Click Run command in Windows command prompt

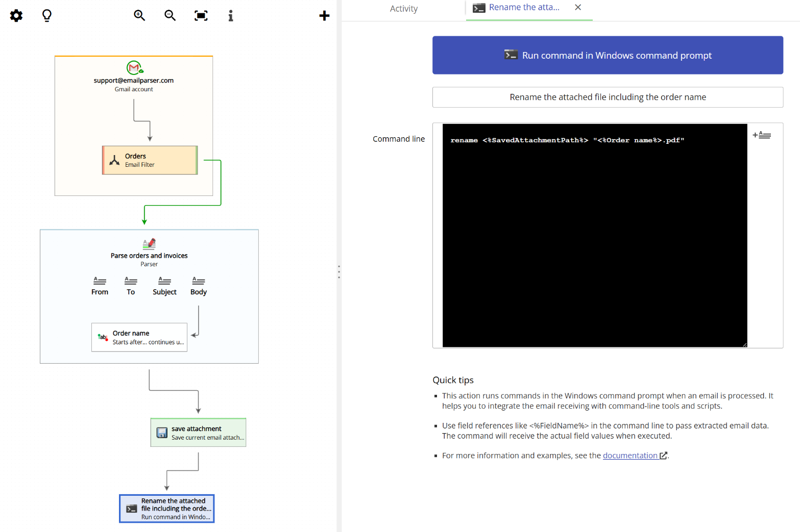(608, 55)
